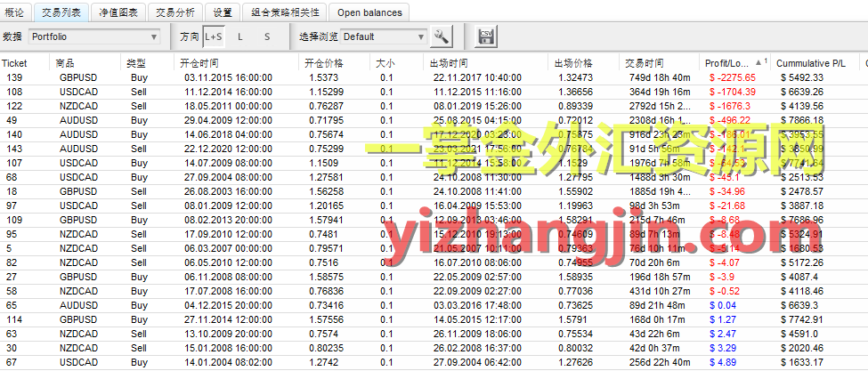Click profit value $ -4.07

click(724, 262)
